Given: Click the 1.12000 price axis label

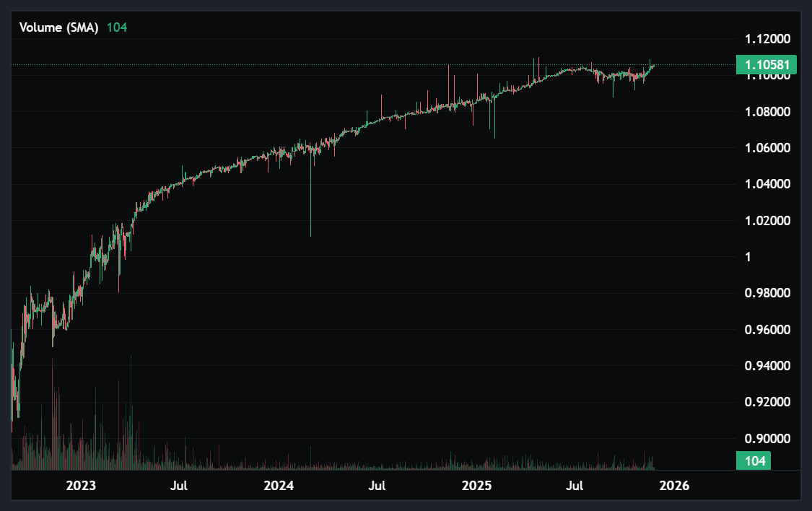Looking at the screenshot, I should pyautogui.click(x=767, y=39).
